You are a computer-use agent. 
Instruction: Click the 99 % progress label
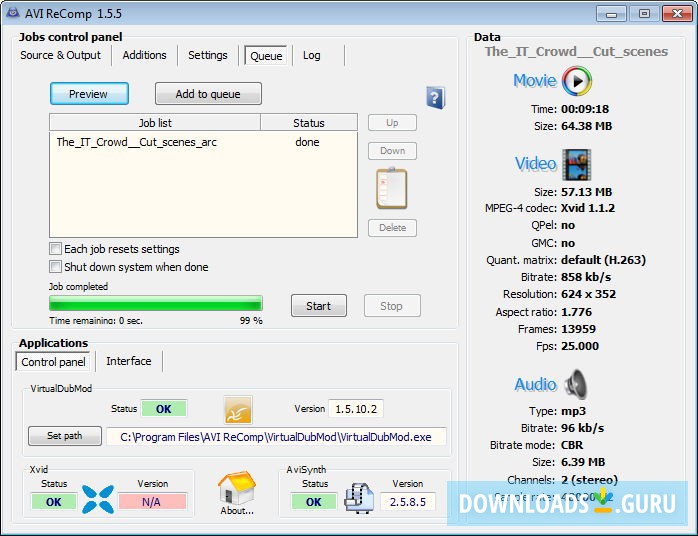click(251, 320)
